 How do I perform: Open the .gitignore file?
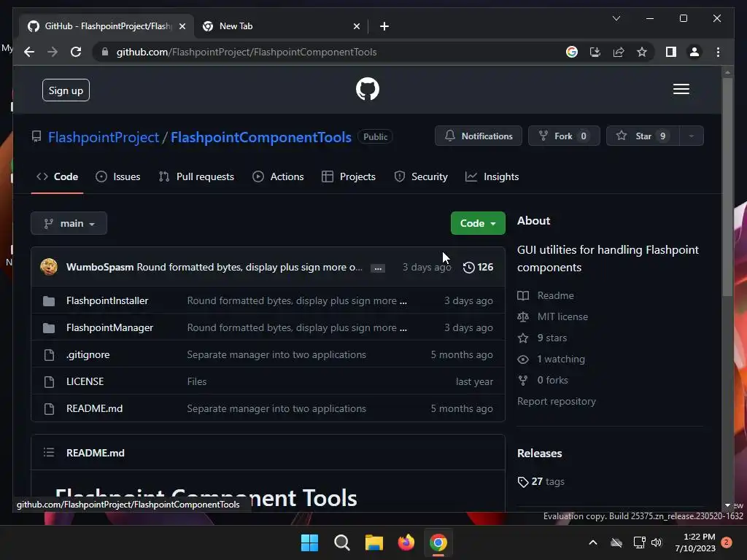(x=88, y=355)
